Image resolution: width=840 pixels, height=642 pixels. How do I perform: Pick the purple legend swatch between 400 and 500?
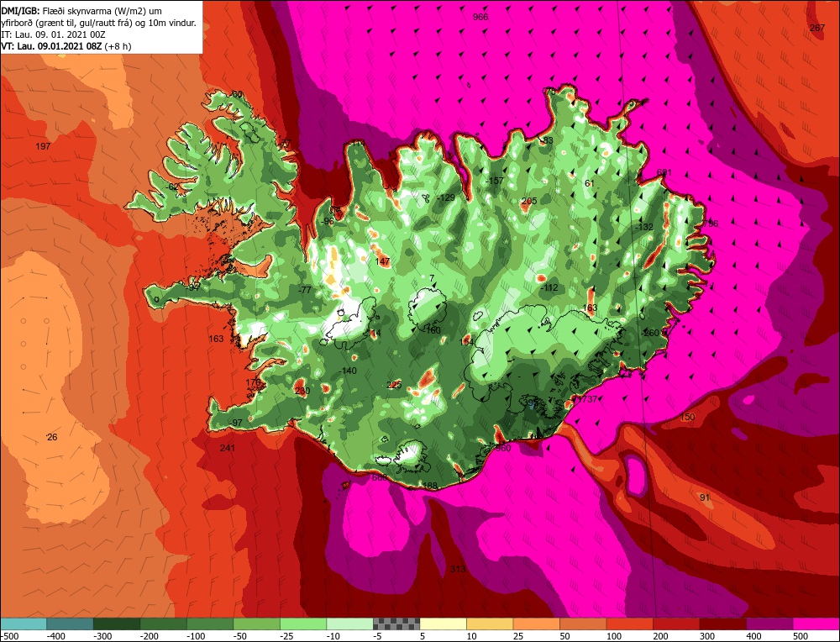pyautogui.click(x=769, y=624)
